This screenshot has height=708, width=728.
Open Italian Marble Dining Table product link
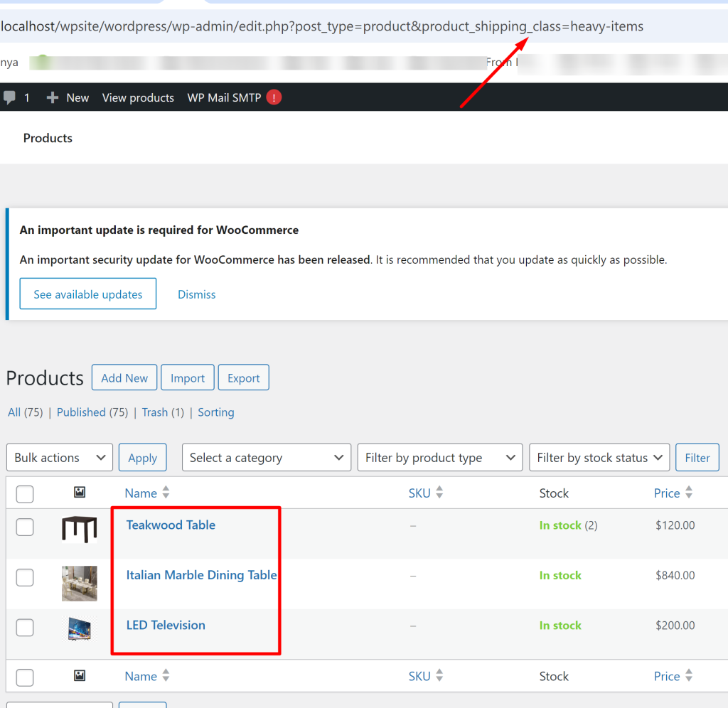(x=201, y=575)
